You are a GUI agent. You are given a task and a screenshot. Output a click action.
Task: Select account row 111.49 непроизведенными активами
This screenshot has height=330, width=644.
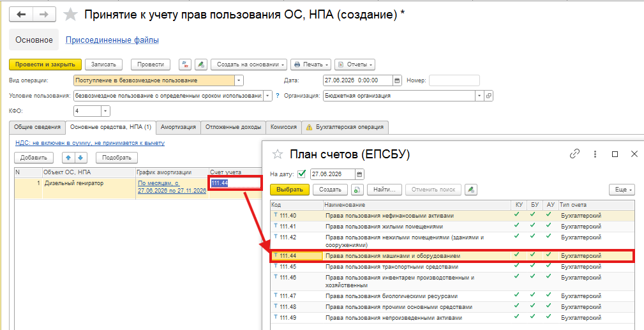[x=451, y=318]
